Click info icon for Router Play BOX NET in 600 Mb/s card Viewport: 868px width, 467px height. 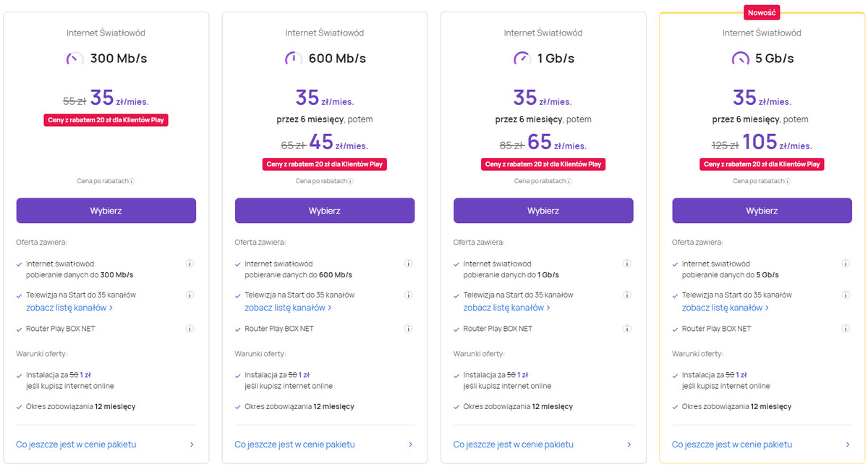pyautogui.click(x=409, y=328)
